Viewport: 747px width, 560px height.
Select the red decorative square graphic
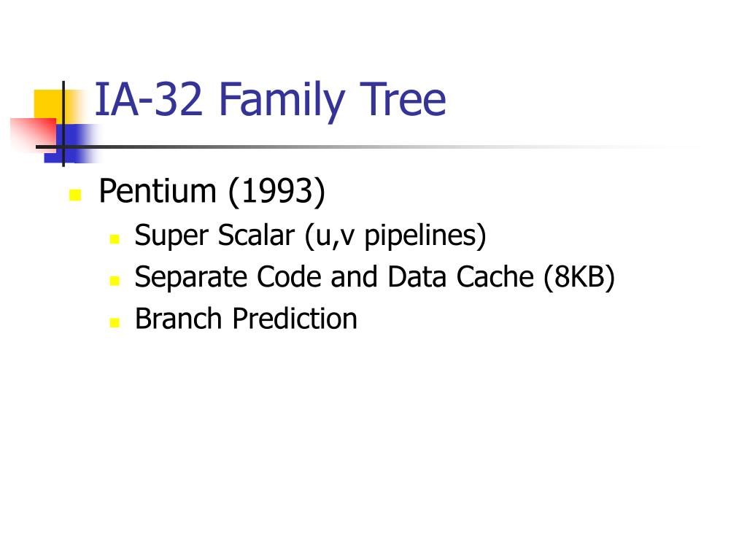pyautogui.click(x=34, y=134)
